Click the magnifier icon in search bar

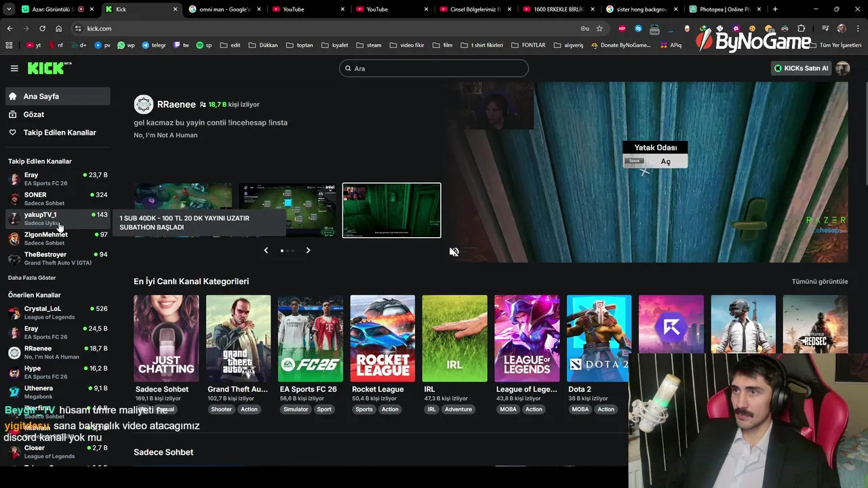tap(348, 68)
